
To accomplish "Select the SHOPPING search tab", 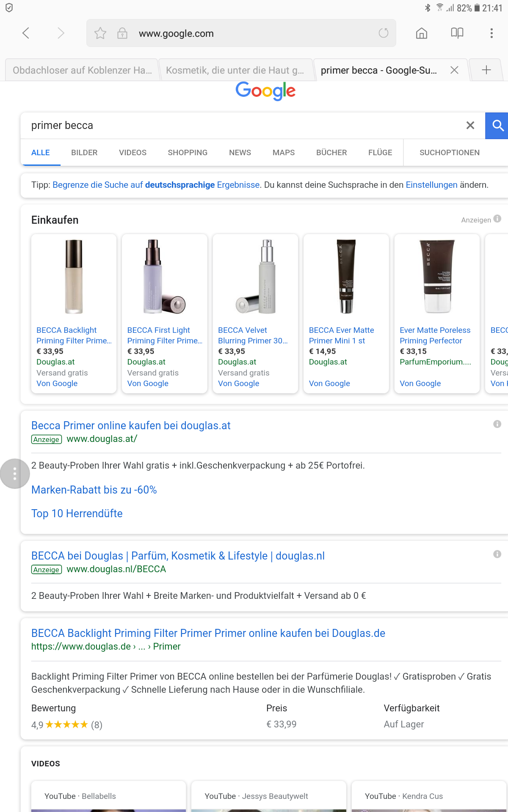I will click(x=188, y=153).
